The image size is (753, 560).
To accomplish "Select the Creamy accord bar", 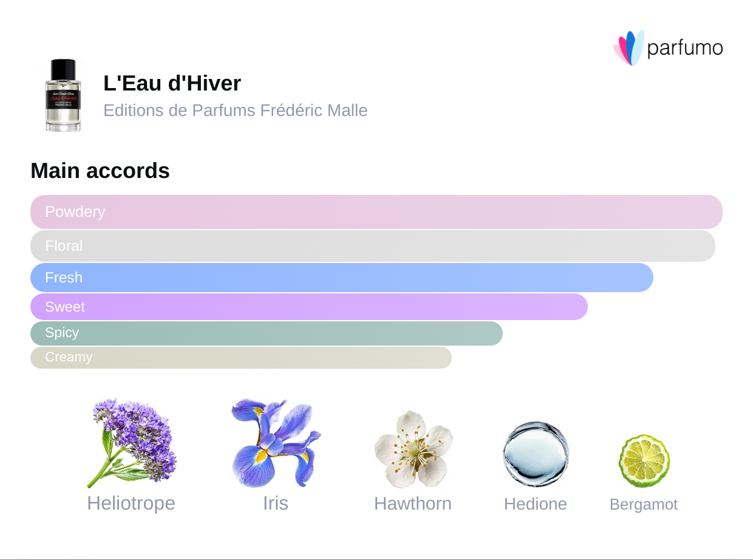I will pos(240,358).
